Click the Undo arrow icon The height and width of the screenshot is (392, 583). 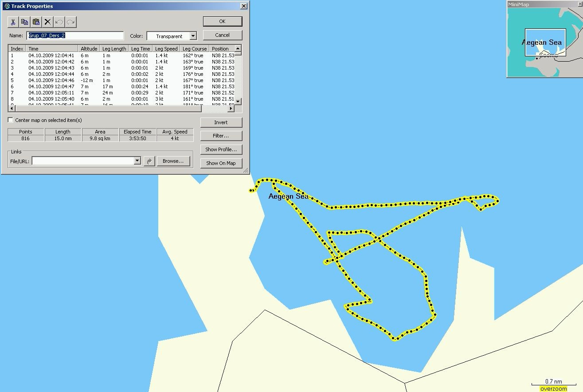[x=59, y=22]
